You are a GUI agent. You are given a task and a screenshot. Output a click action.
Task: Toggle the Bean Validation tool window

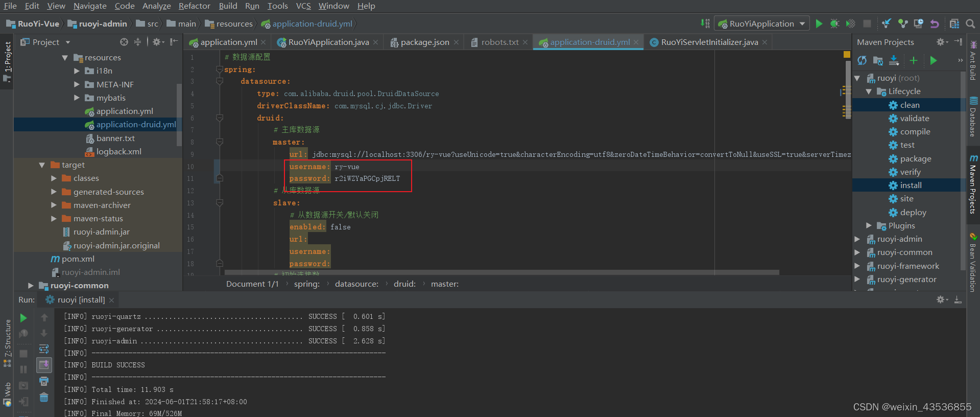973,263
